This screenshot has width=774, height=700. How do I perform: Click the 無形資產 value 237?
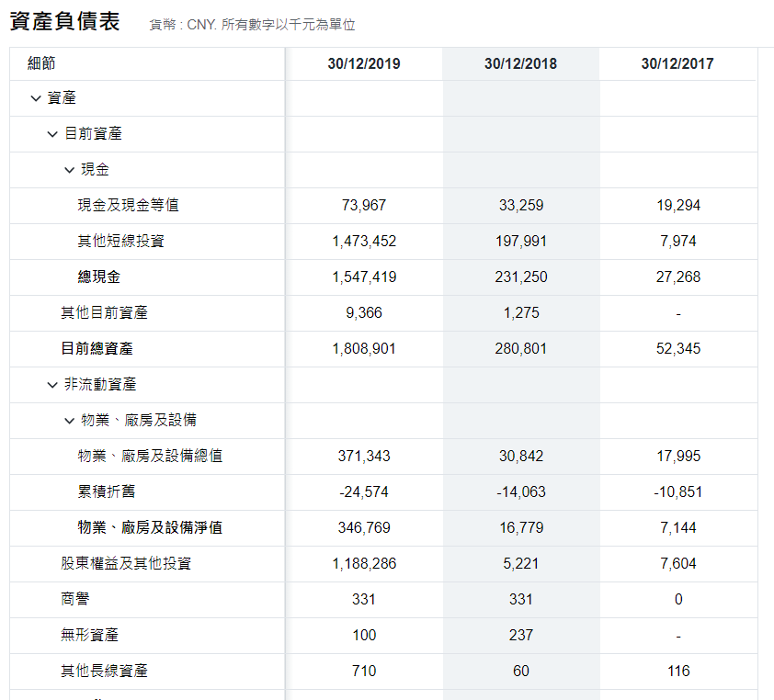coord(521,636)
